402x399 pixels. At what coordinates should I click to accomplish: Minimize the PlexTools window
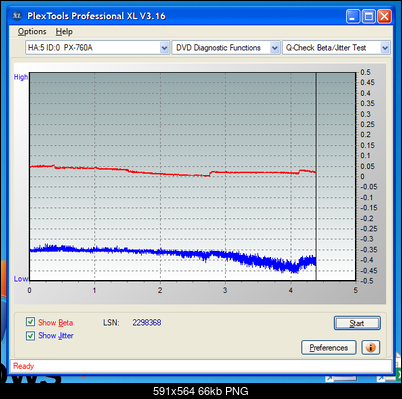(x=353, y=16)
